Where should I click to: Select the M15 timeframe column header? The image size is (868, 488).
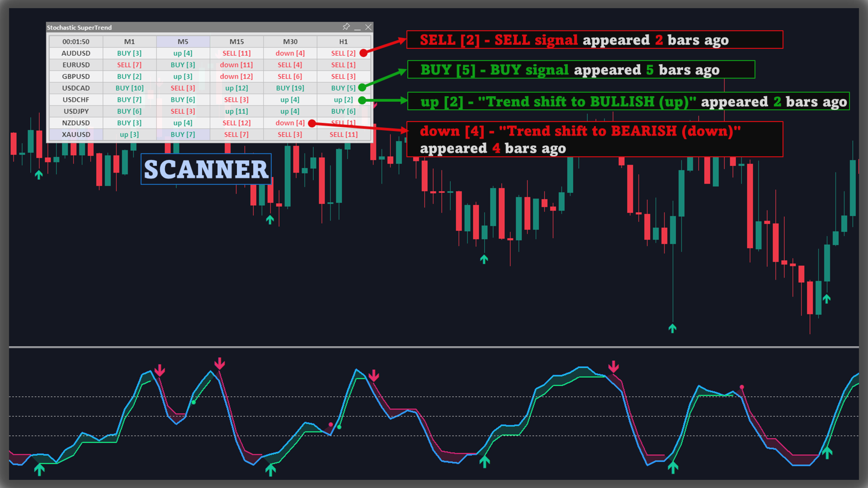coord(237,42)
